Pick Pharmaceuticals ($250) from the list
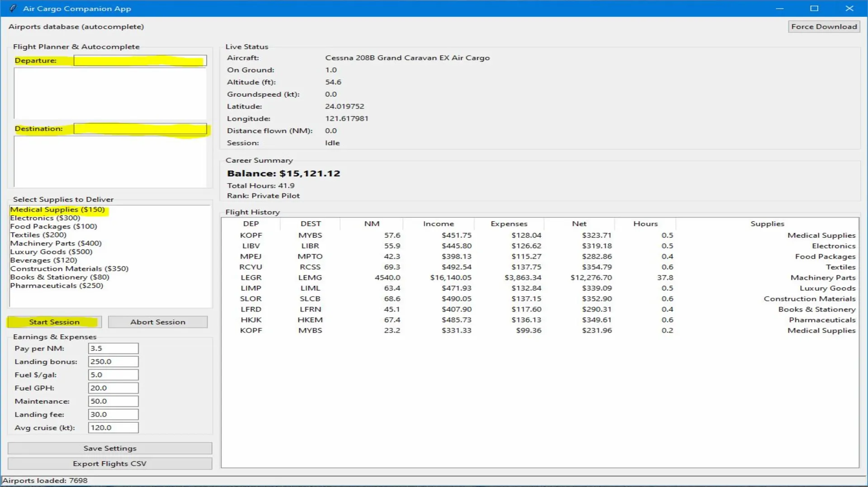The height and width of the screenshot is (487, 868). [57, 286]
